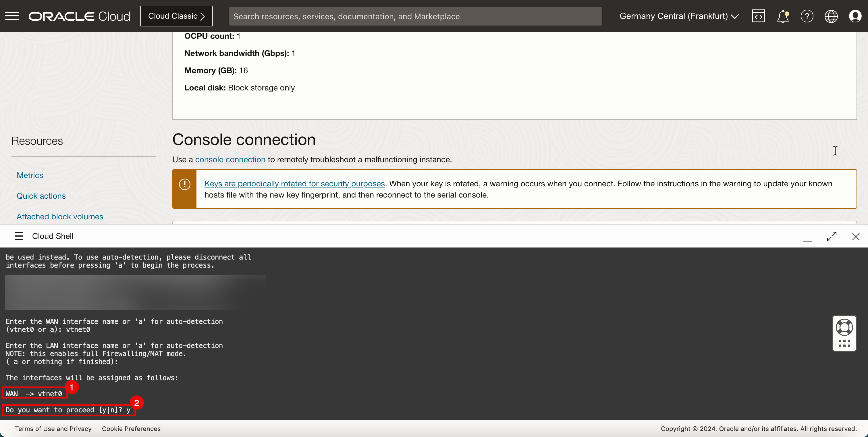Viewport: 868px width, 437px height.
Task: Open Cloud Shell developer tools icon
Action: pos(758,16)
